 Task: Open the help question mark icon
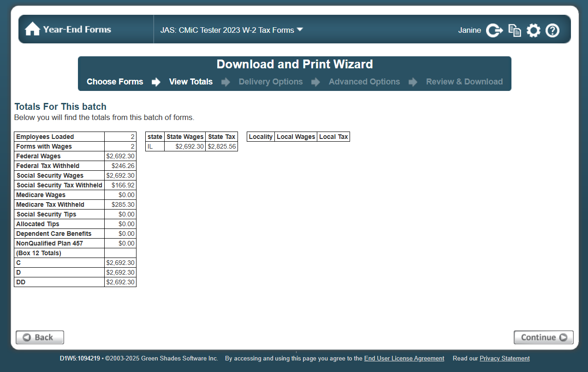pyautogui.click(x=552, y=30)
